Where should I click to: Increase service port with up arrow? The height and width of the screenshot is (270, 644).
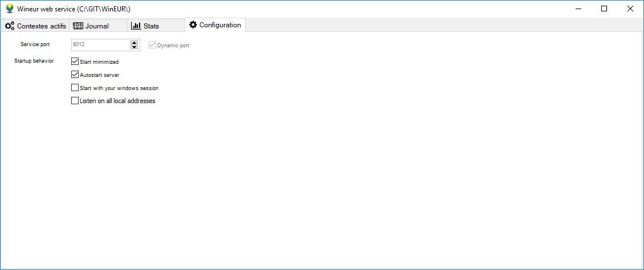(x=134, y=42)
